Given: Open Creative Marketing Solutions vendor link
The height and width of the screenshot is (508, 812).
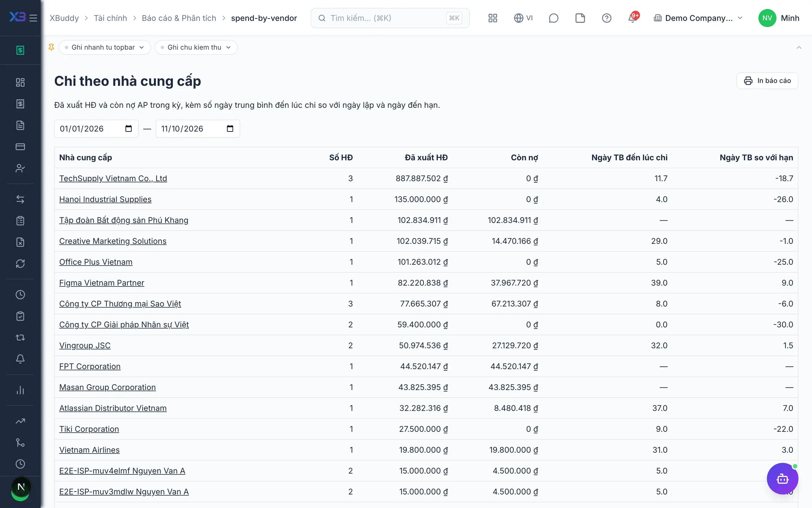Looking at the screenshot, I should click(113, 241).
